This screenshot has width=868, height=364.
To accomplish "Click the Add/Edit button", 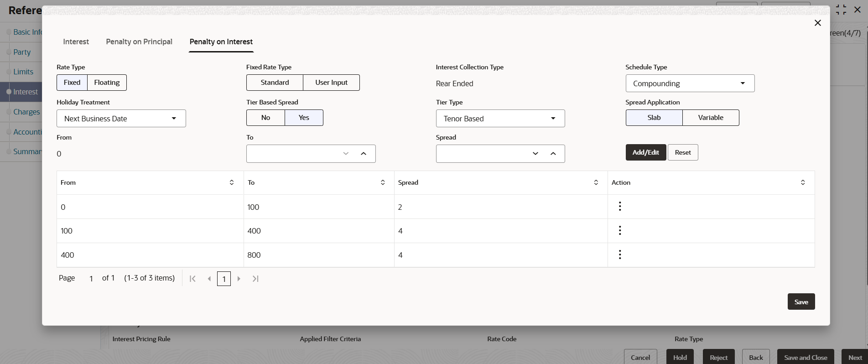I will tap(646, 152).
